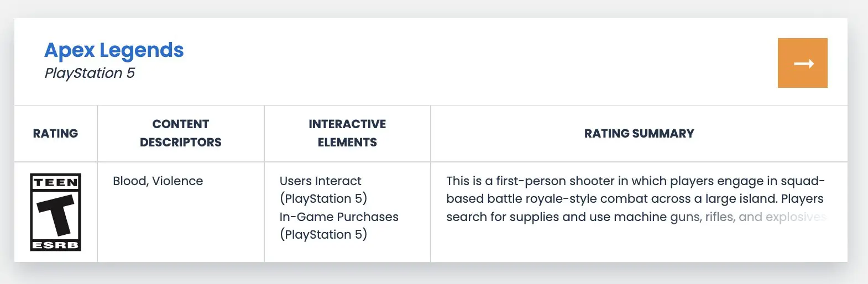Click the rating summary paragraph
The image size is (868, 284).
pyautogui.click(x=636, y=199)
